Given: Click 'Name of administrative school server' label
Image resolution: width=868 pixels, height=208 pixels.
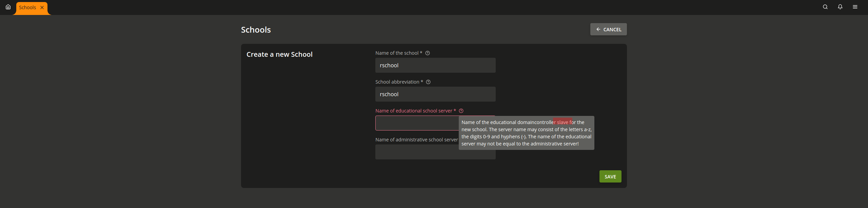Looking at the screenshot, I should click(x=416, y=140).
